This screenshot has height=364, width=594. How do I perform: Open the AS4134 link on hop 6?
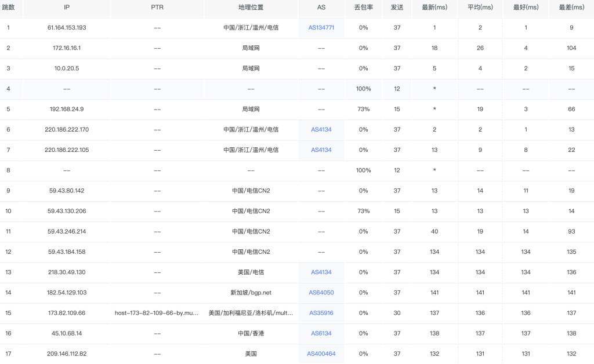(x=321, y=129)
